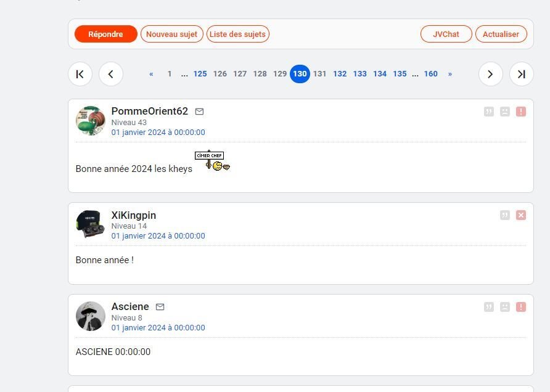Viewport: 550px width, 392px height.
Task: Click 'Bonne année !' message text
Action: (x=105, y=260)
